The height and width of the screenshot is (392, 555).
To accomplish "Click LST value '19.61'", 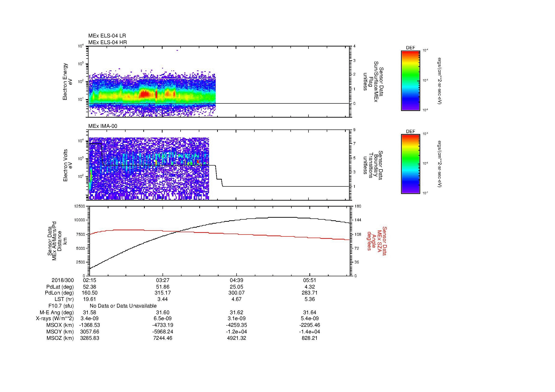I will click(89, 299).
